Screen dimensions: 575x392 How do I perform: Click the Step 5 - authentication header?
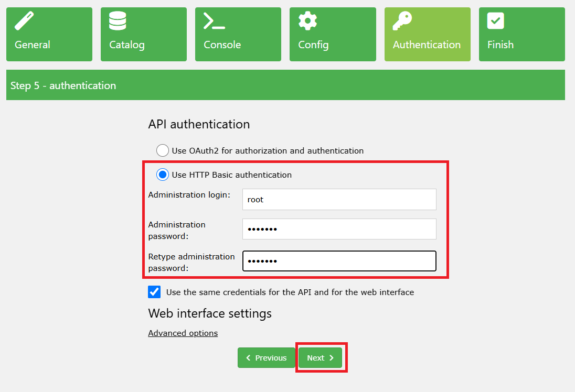pos(286,85)
